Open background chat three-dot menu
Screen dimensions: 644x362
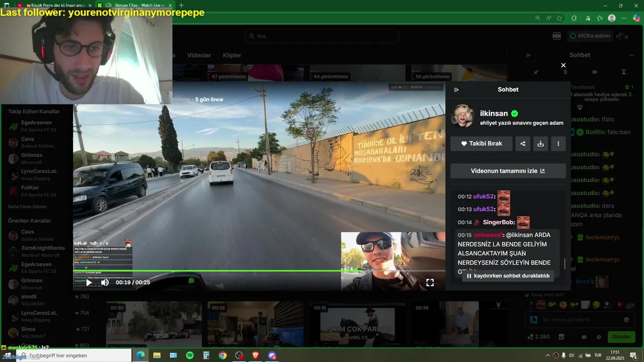point(631,55)
